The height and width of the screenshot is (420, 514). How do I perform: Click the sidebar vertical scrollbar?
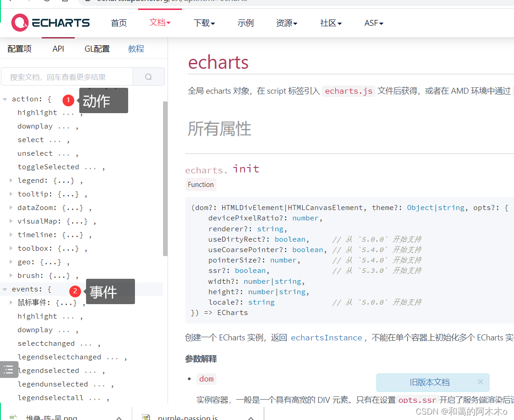pyautogui.click(x=165, y=179)
